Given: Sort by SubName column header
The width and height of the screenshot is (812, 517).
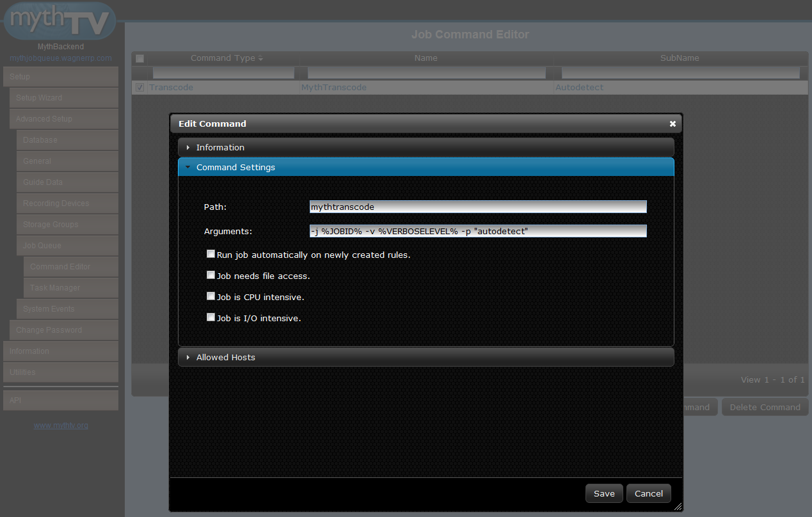Looking at the screenshot, I should (680, 58).
